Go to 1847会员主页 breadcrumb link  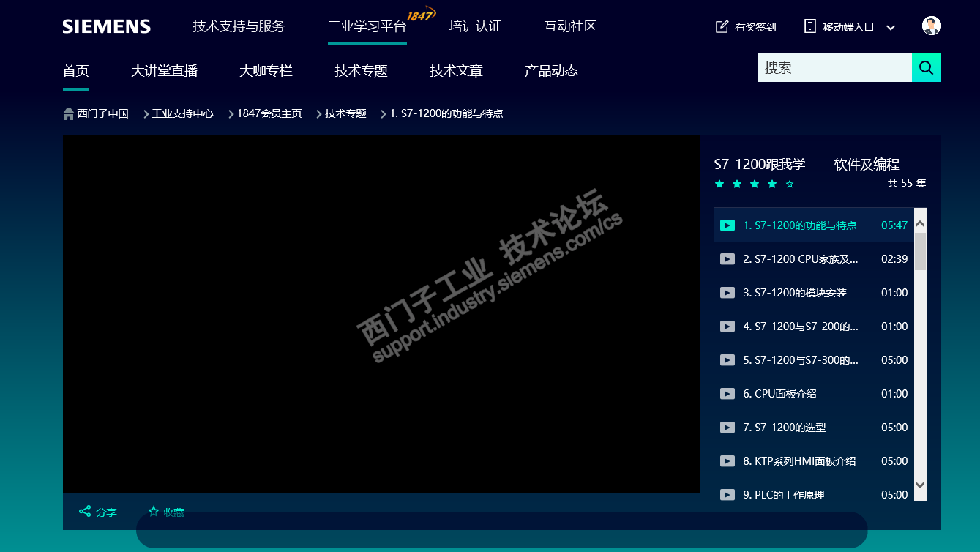[x=269, y=113]
